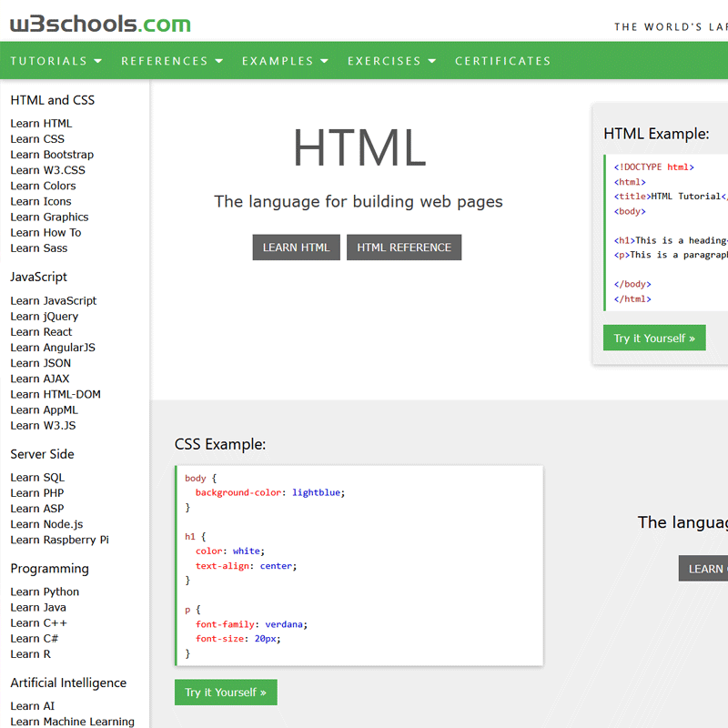Image resolution: width=728 pixels, height=728 pixels.
Task: Click the HTML REFERENCE button
Action: 403,247
